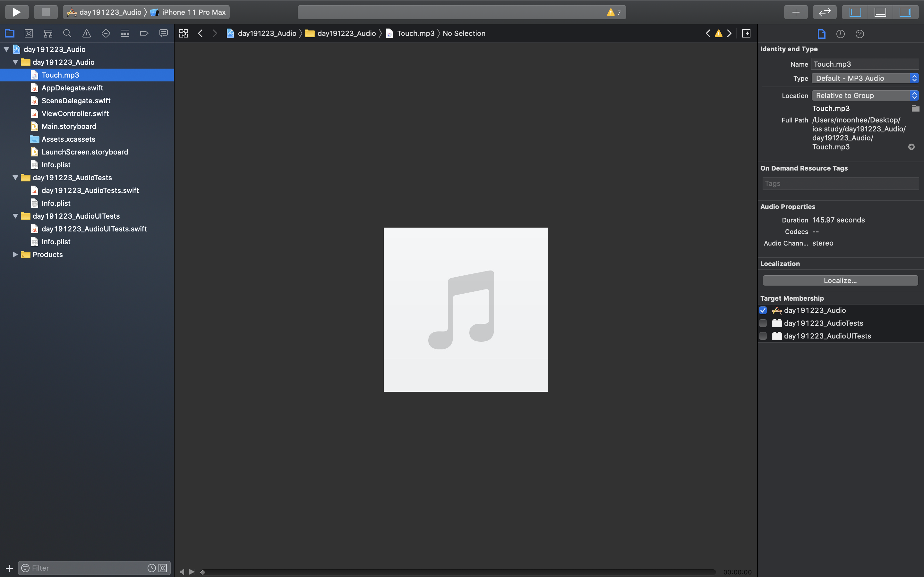
Task: Uncheck day191223_Audio target membership
Action: point(763,310)
